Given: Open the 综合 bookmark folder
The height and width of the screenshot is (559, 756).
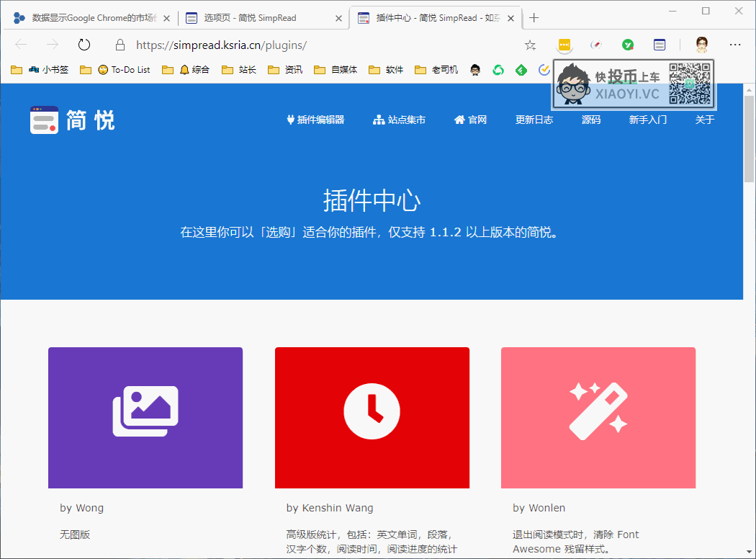Looking at the screenshot, I should [x=186, y=70].
